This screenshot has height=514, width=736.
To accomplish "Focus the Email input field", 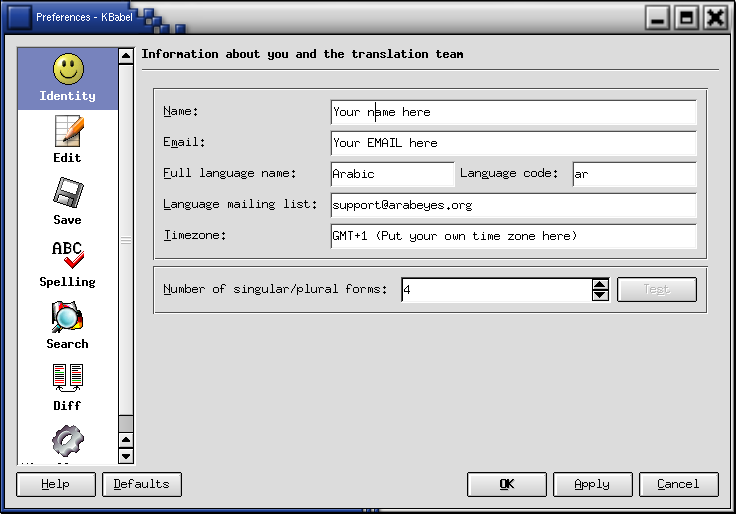I will point(513,143).
